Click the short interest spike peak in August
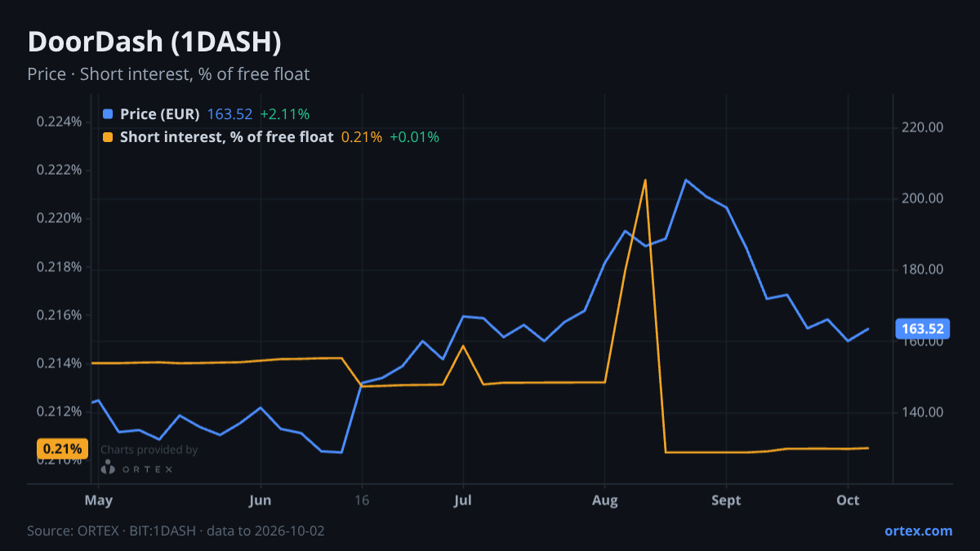The image size is (980, 551). [645, 180]
